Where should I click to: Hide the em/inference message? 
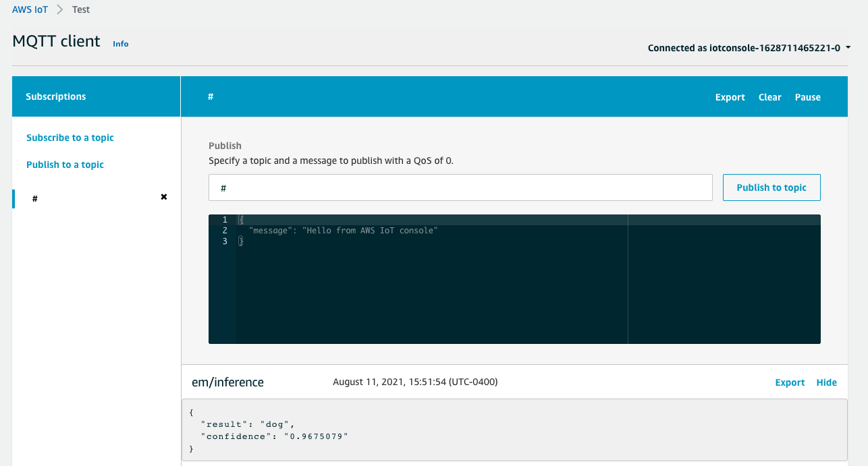click(x=826, y=382)
